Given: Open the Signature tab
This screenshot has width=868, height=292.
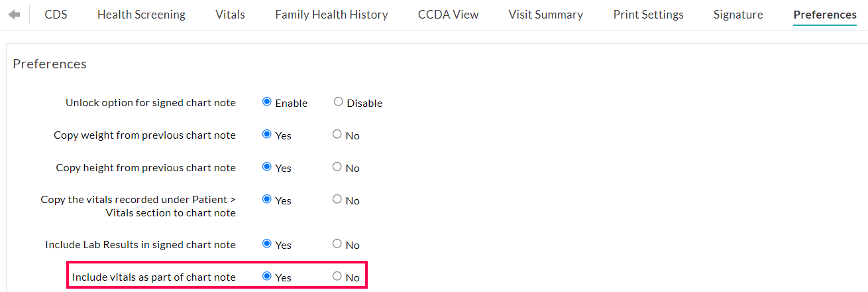Looking at the screenshot, I should click(x=738, y=15).
